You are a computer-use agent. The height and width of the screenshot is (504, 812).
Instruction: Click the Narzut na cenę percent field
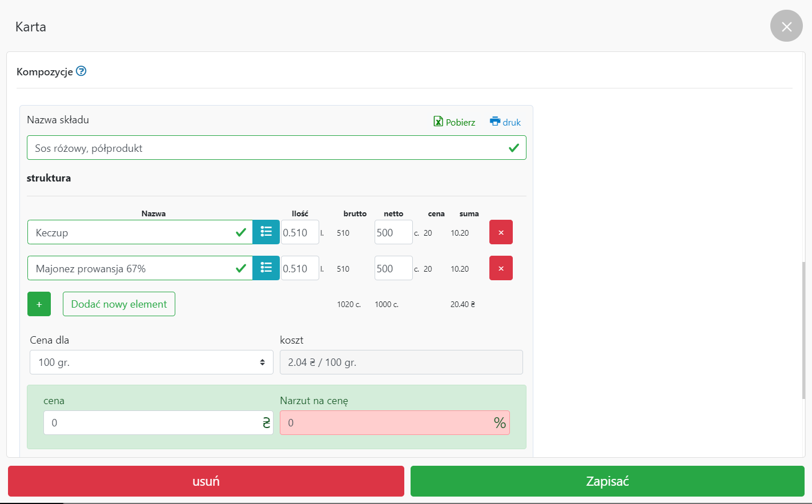[388, 423]
